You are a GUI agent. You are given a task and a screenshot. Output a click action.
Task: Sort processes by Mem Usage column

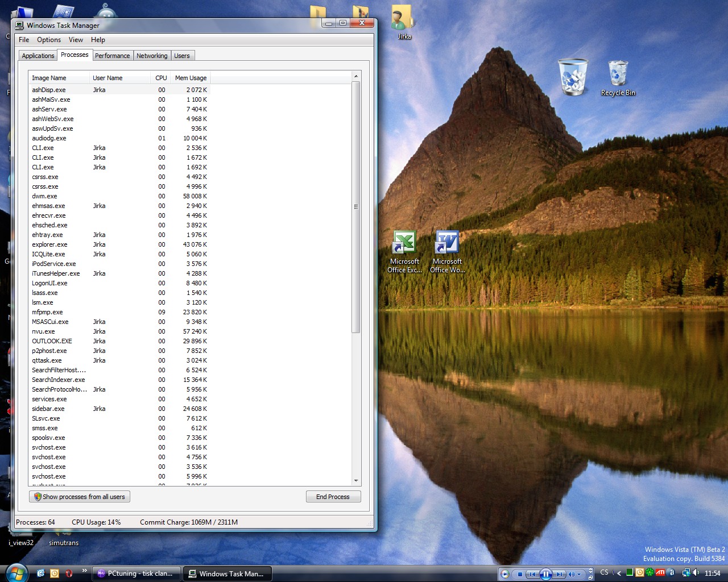[191, 78]
